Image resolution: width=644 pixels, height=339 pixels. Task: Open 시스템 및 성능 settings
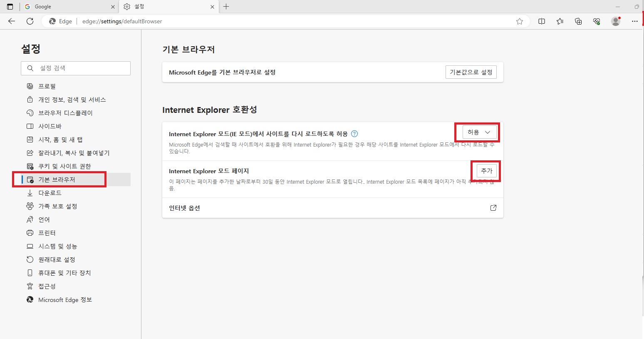click(x=76, y=246)
